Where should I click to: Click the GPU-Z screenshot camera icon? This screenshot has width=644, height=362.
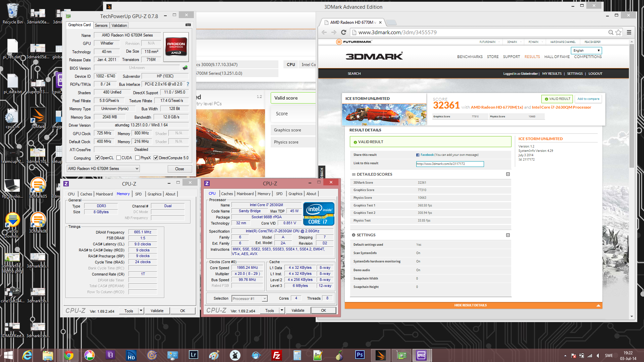point(188,25)
